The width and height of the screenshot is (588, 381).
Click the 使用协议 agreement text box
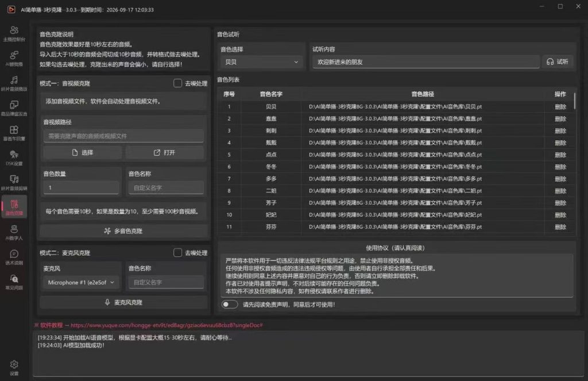[x=397, y=275]
